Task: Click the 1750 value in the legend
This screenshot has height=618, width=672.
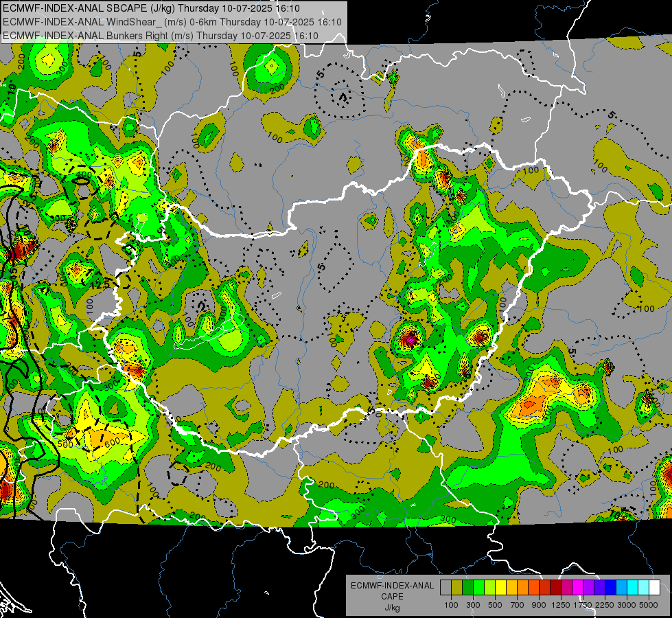Action: [583, 605]
